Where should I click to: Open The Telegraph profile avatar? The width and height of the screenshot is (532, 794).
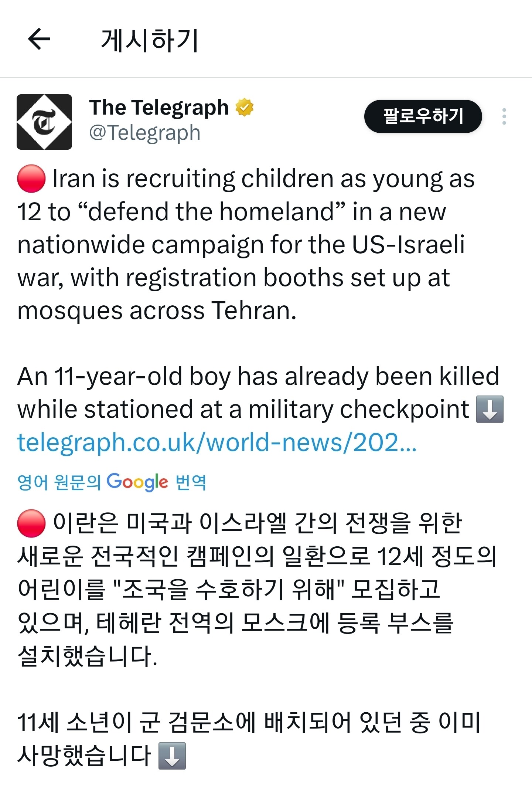pyautogui.click(x=44, y=122)
